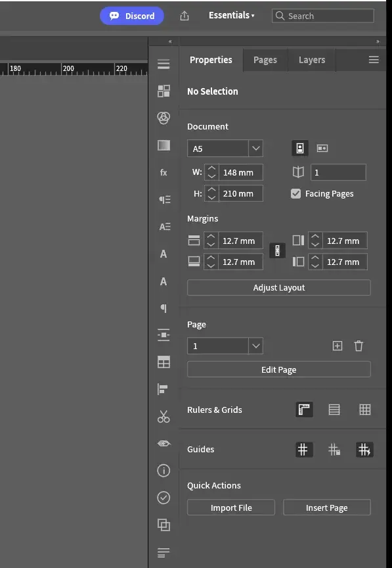Click the Insert Page quick action

(x=327, y=508)
